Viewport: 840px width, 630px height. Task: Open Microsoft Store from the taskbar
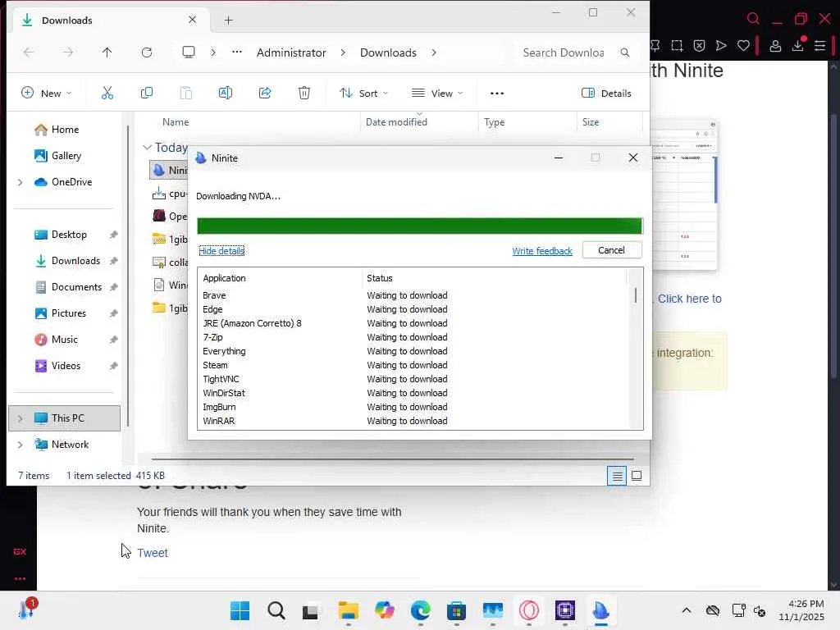point(456,610)
